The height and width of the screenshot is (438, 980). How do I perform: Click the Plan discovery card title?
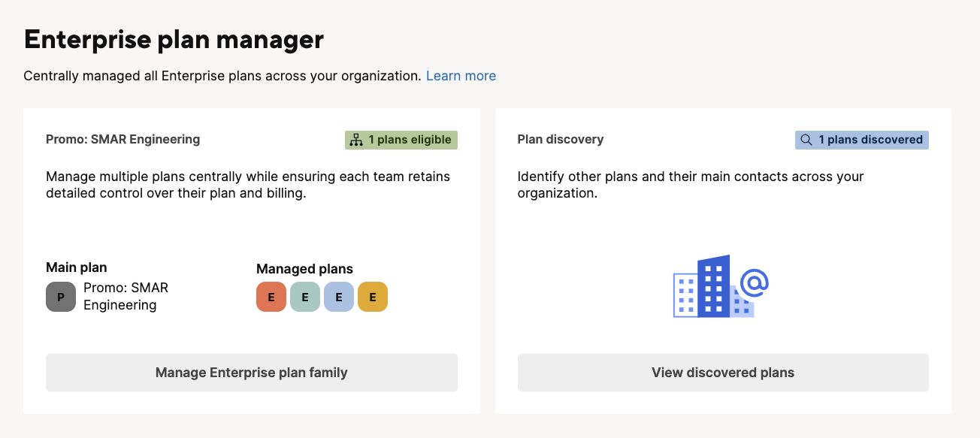561,139
